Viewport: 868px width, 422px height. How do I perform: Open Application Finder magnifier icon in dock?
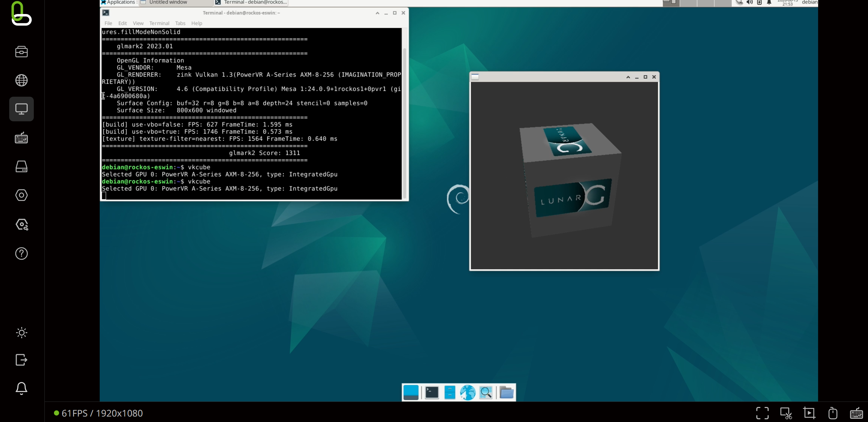coord(486,392)
